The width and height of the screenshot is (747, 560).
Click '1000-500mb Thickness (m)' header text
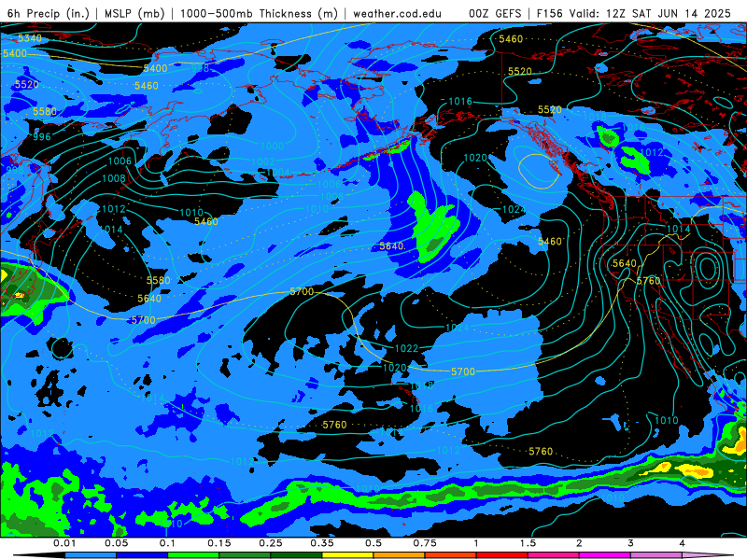point(259,13)
